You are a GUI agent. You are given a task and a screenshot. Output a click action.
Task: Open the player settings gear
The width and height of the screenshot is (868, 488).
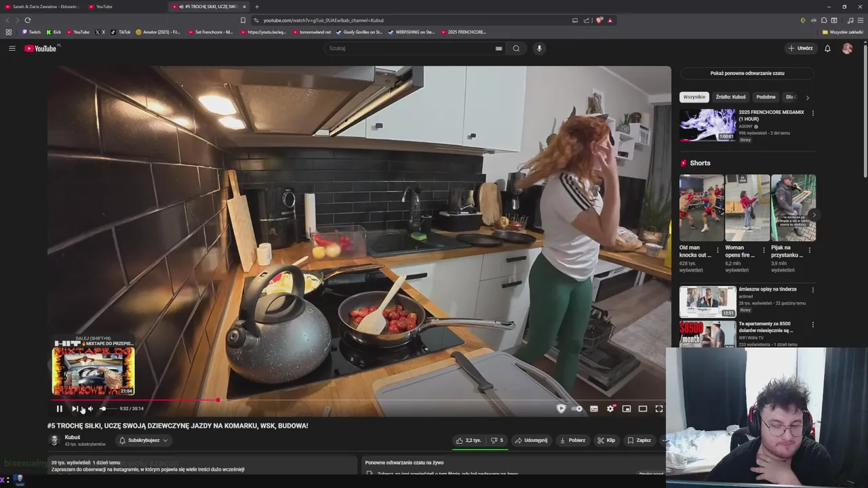(x=610, y=409)
